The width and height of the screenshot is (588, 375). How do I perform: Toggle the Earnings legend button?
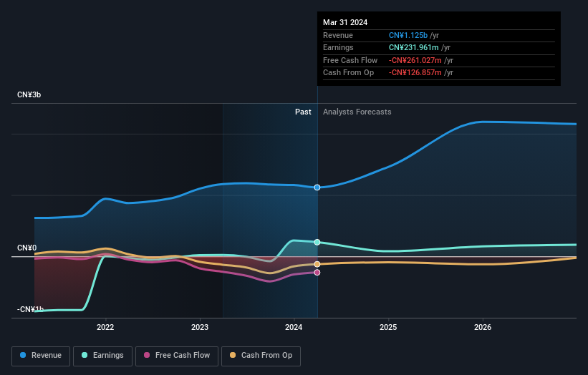click(x=102, y=356)
